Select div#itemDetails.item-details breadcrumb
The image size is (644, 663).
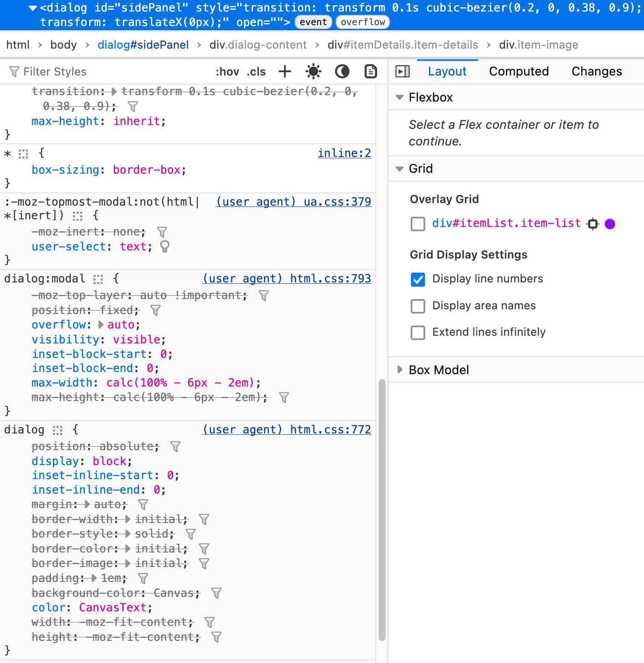tap(403, 45)
